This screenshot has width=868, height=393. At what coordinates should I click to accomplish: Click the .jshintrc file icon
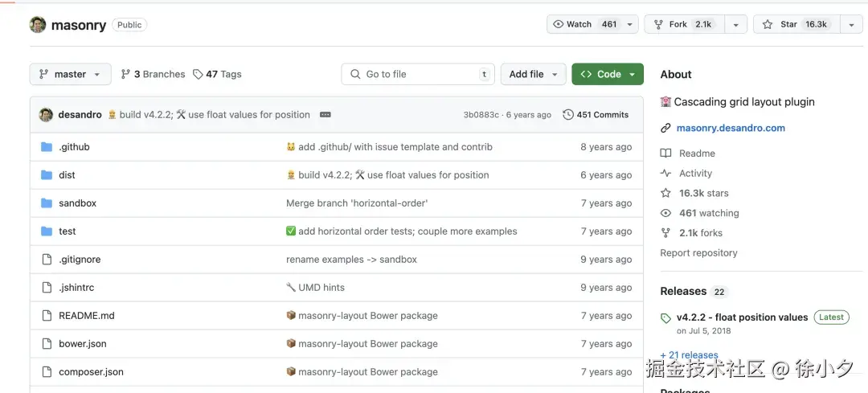tap(47, 287)
